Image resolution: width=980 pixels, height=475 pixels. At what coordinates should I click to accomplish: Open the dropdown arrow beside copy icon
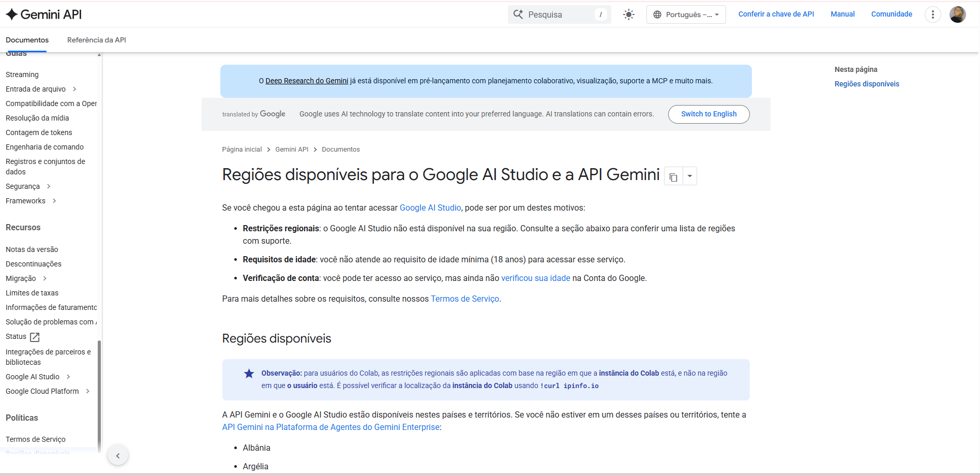coord(690,176)
